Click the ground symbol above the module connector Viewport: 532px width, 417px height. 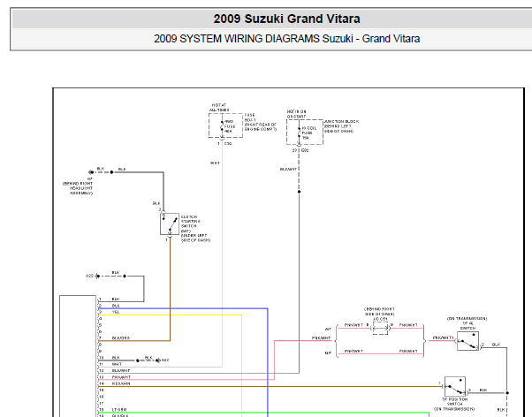point(97,277)
